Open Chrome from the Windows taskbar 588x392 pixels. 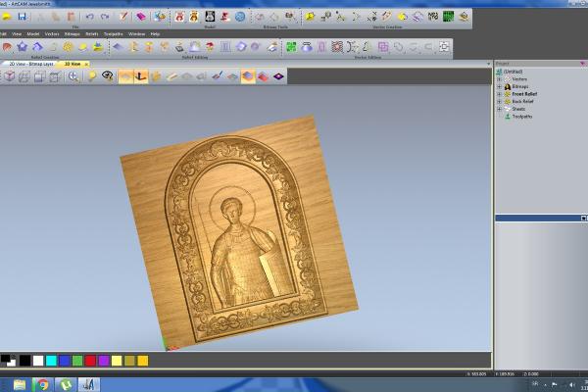click(41, 384)
